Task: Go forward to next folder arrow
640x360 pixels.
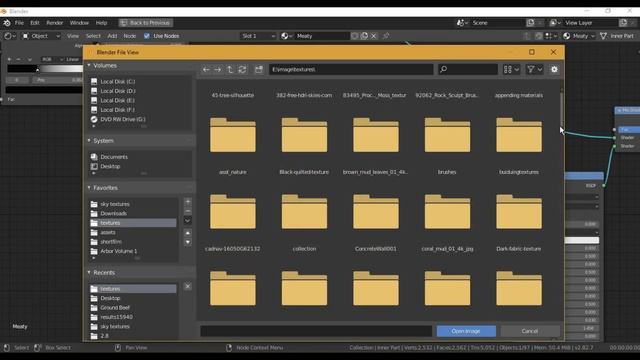Action: [218, 70]
